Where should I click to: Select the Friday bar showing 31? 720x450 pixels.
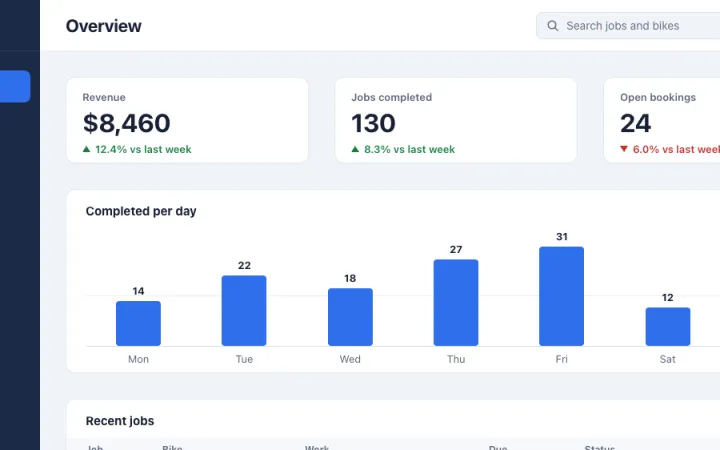[x=562, y=296]
